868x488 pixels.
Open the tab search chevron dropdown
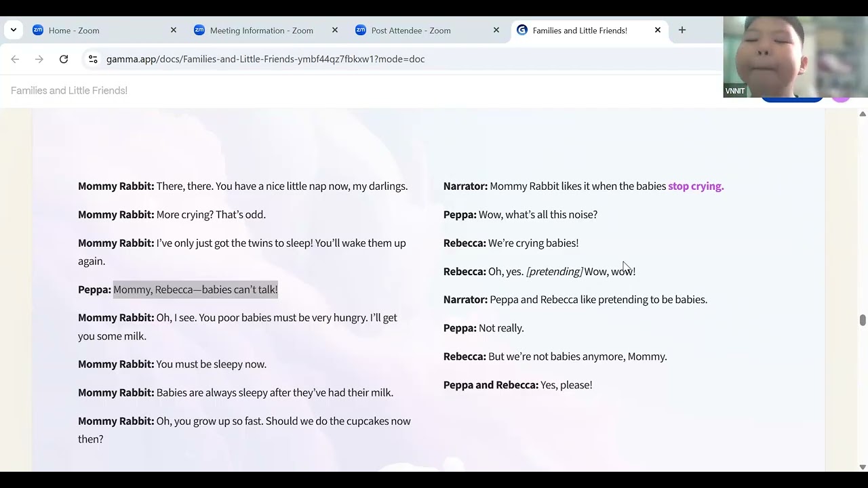click(x=14, y=30)
